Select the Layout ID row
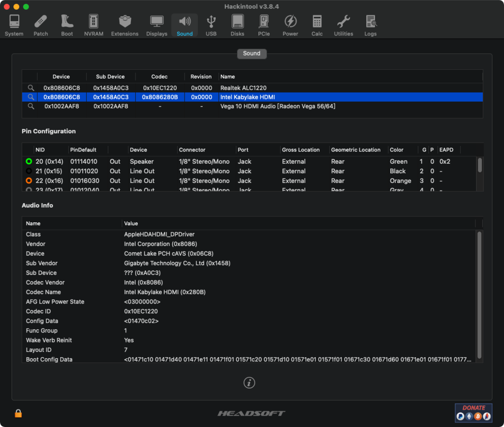Screen dimensions: 504x427 tap(249, 350)
